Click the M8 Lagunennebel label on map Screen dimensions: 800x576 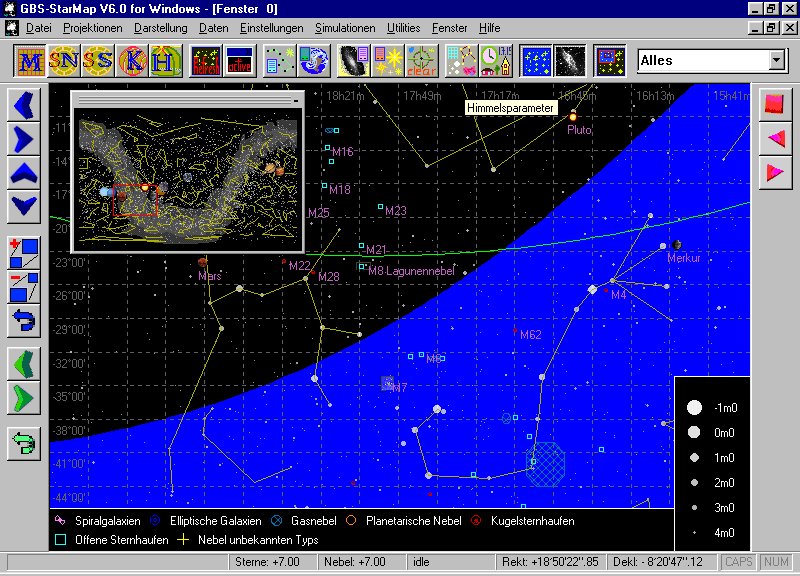click(411, 270)
